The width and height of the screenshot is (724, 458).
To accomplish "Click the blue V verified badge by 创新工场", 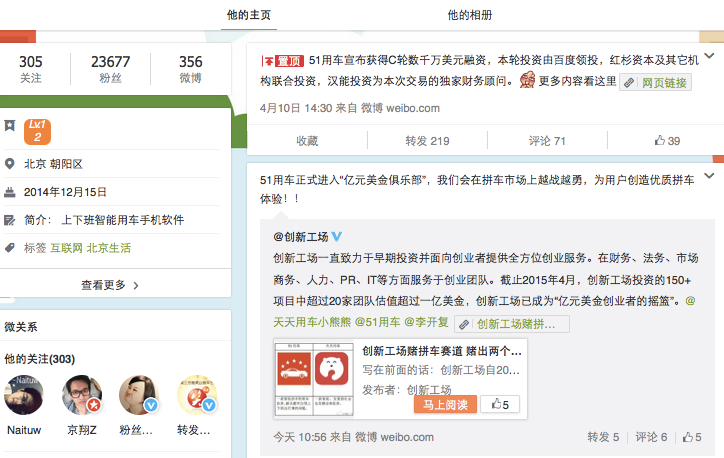I will click(337, 236).
